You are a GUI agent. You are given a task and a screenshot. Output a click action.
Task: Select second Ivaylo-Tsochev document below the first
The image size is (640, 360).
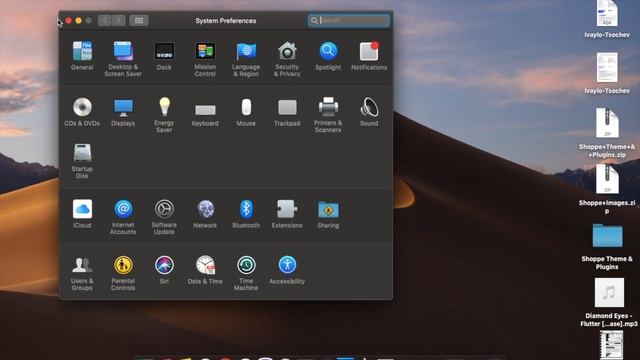point(607,73)
